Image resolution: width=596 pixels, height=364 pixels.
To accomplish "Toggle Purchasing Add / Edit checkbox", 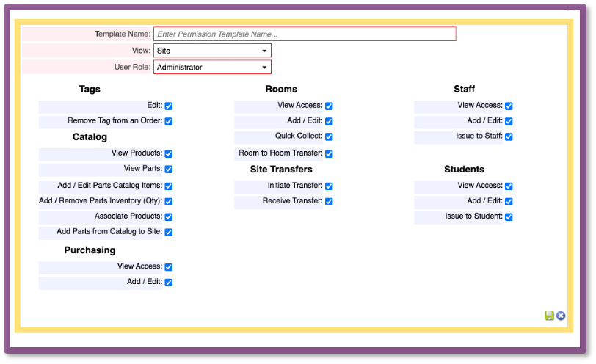I will tap(169, 283).
